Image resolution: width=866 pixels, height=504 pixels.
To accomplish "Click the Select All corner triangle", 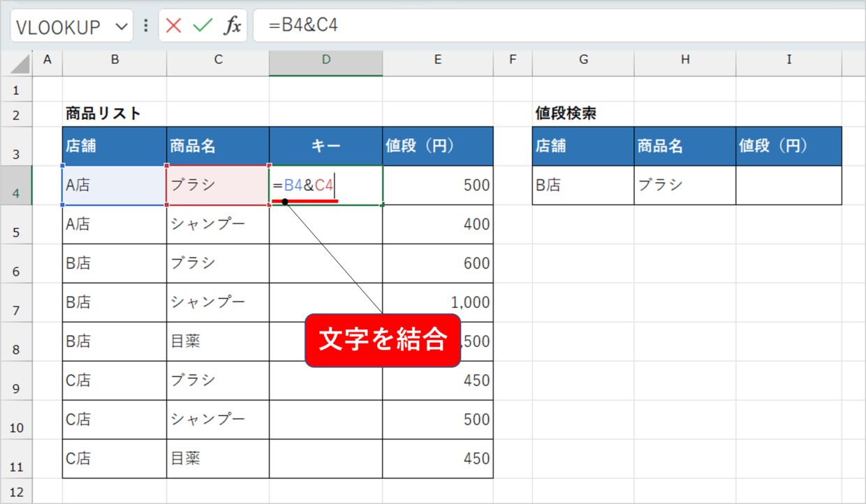I will 20,64.
